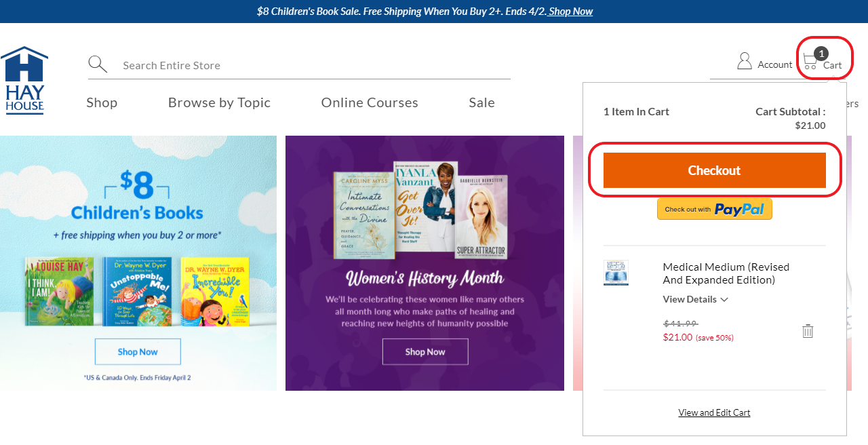Open the Sale menu

click(x=481, y=102)
